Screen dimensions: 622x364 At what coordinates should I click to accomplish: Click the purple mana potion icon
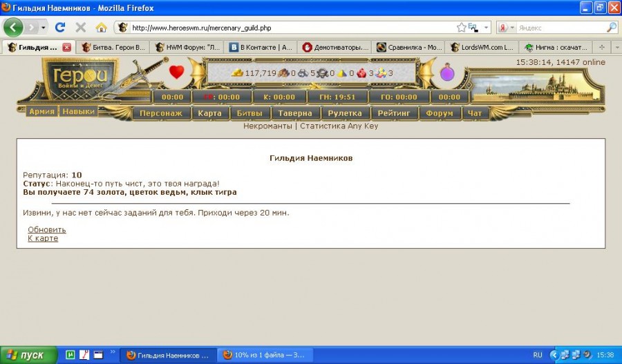[448, 72]
